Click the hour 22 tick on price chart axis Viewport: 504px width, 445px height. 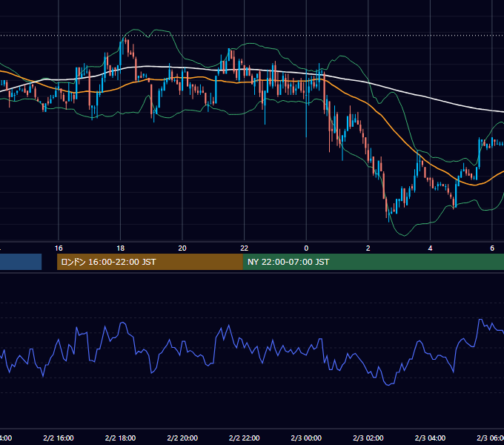245,248
